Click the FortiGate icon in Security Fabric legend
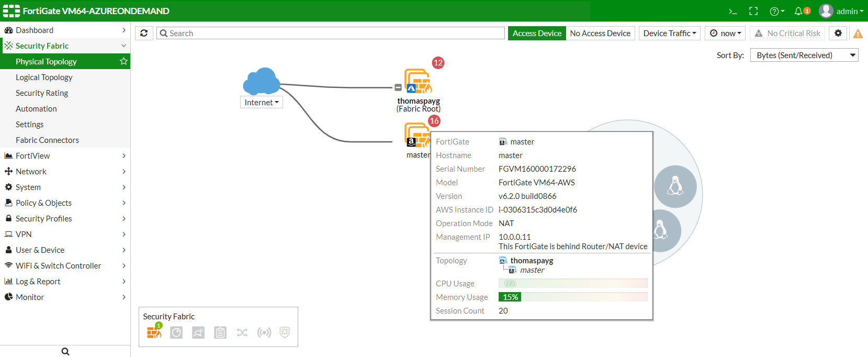Viewport: 868px width, 357px height. [154, 332]
